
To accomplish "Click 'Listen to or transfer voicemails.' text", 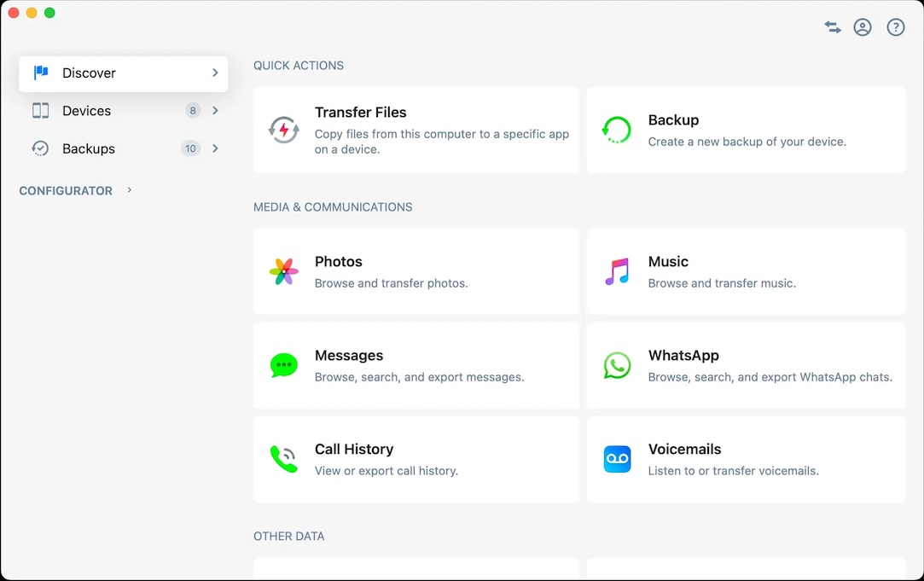I will click(734, 471).
